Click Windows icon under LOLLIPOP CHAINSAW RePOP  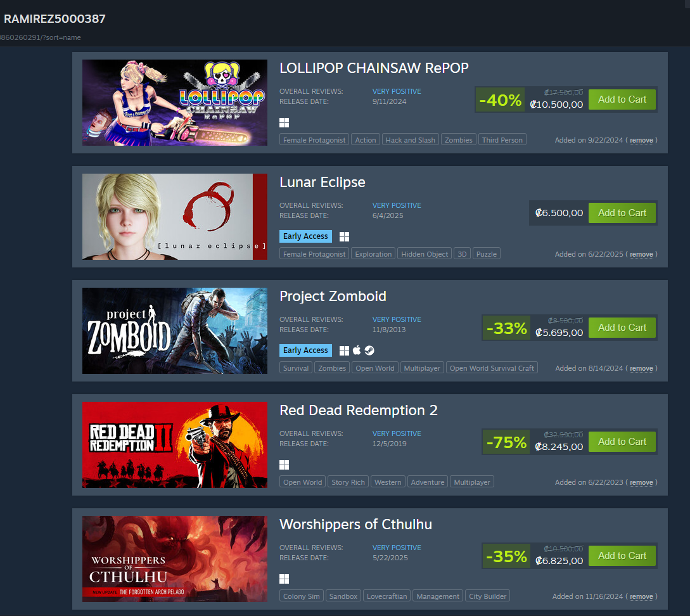284,123
